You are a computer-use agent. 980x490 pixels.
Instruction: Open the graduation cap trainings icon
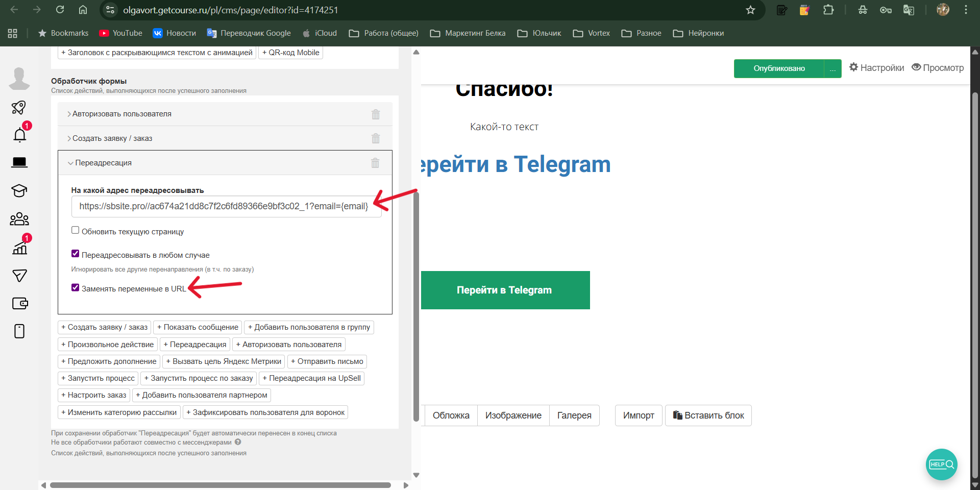pyautogui.click(x=19, y=191)
